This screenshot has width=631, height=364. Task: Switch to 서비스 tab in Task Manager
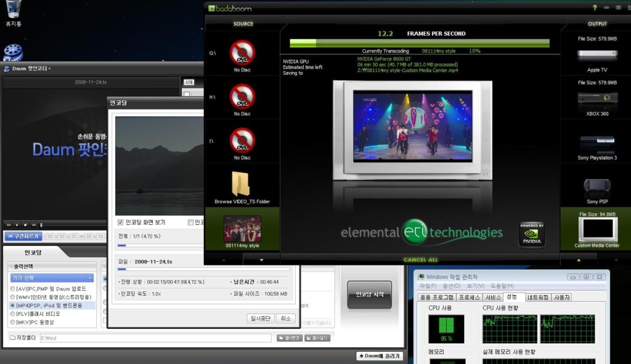click(493, 297)
